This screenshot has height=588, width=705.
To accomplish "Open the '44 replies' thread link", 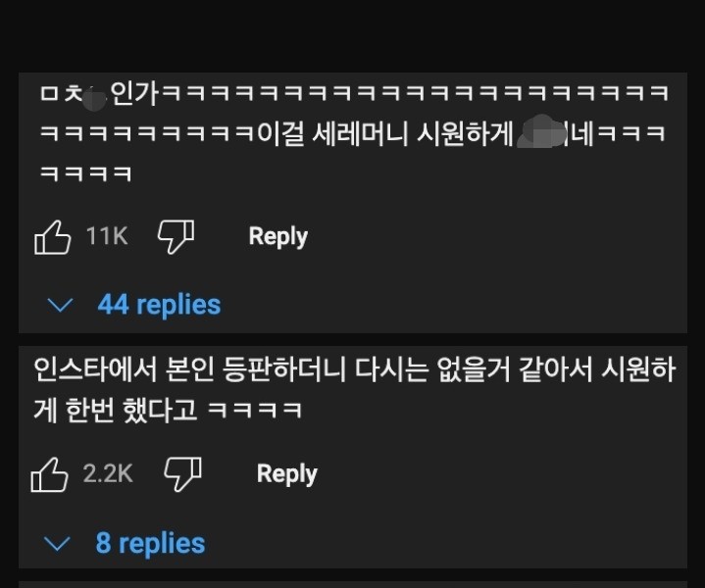I will point(159,305).
